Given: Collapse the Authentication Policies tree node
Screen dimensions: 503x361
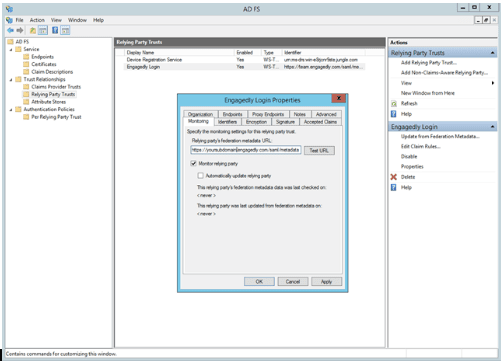Looking at the screenshot, I should click(11, 110).
